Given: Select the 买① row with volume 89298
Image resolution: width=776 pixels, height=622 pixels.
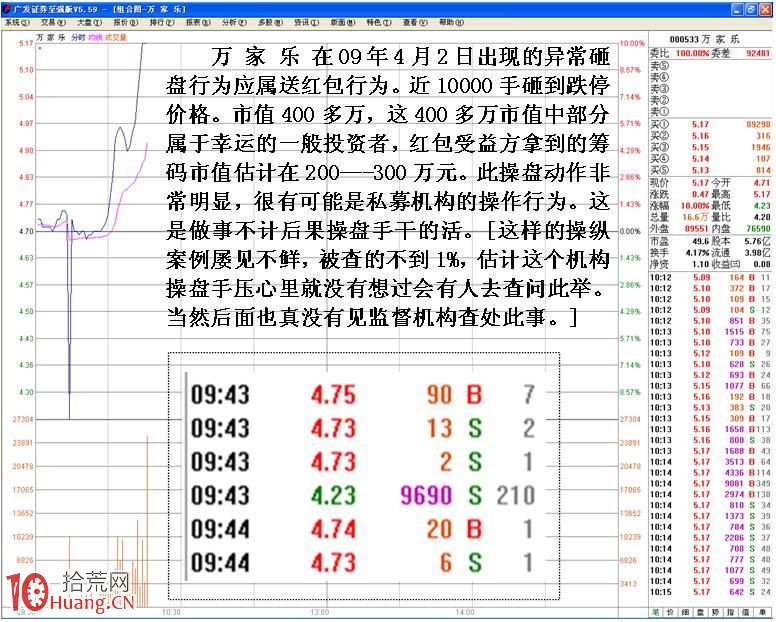Looking at the screenshot, I should pos(710,124).
